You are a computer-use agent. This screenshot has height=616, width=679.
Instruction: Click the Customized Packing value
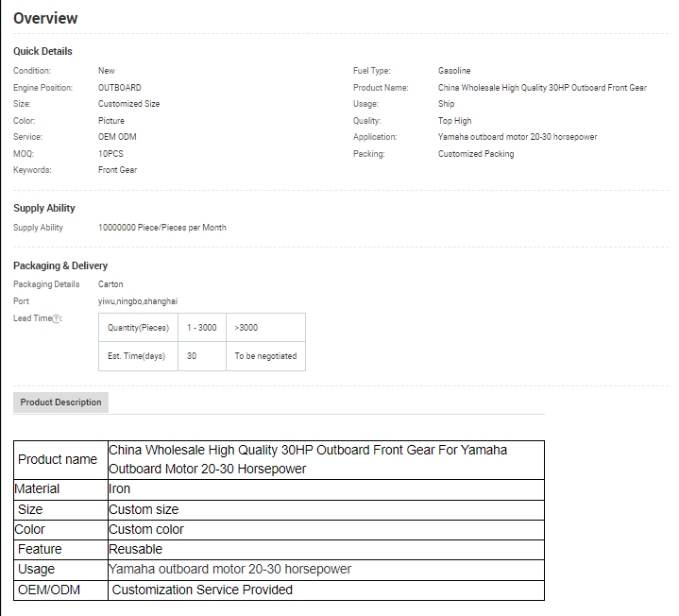pyautogui.click(x=476, y=154)
